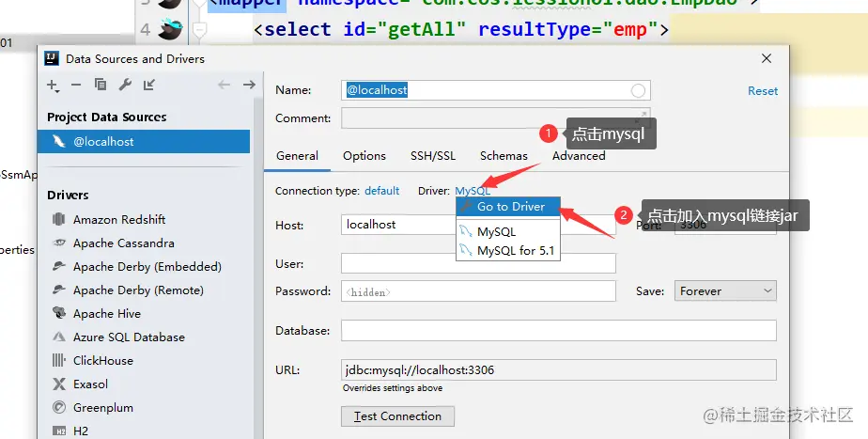Click the Comment input field

click(495, 118)
